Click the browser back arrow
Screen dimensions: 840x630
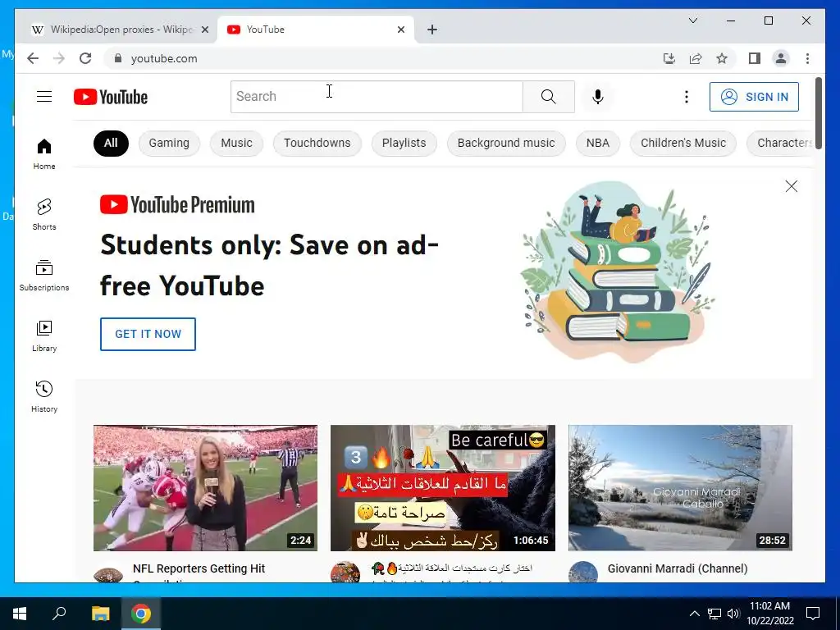[33, 58]
